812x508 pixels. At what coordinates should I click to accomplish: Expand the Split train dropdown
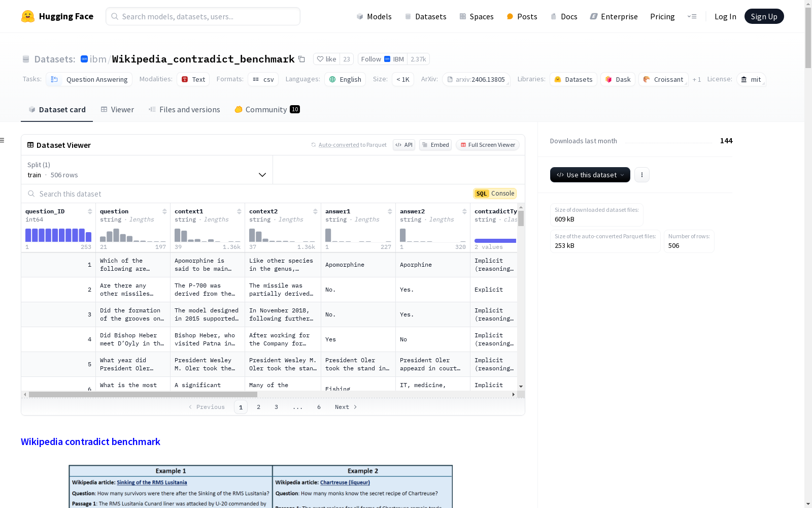[x=147, y=170]
